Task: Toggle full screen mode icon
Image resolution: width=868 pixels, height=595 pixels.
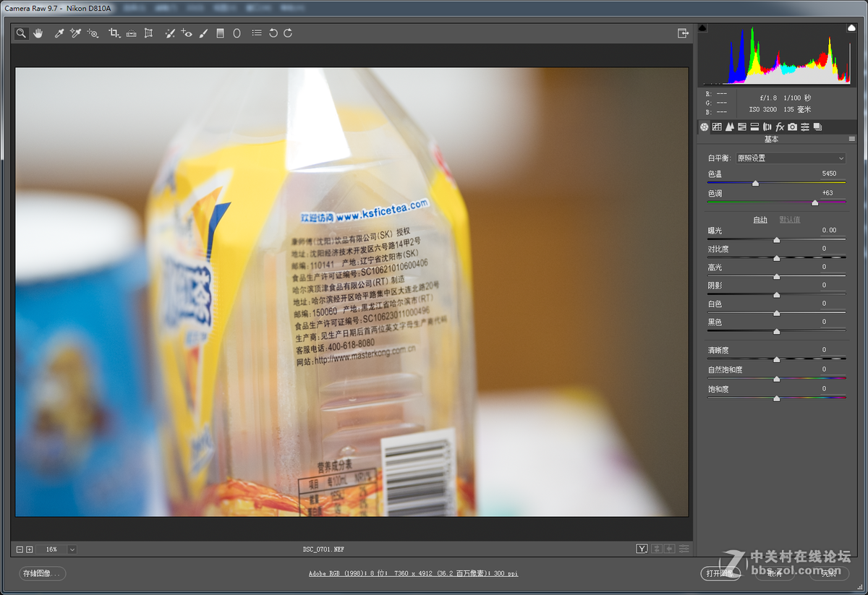Action: [x=682, y=33]
